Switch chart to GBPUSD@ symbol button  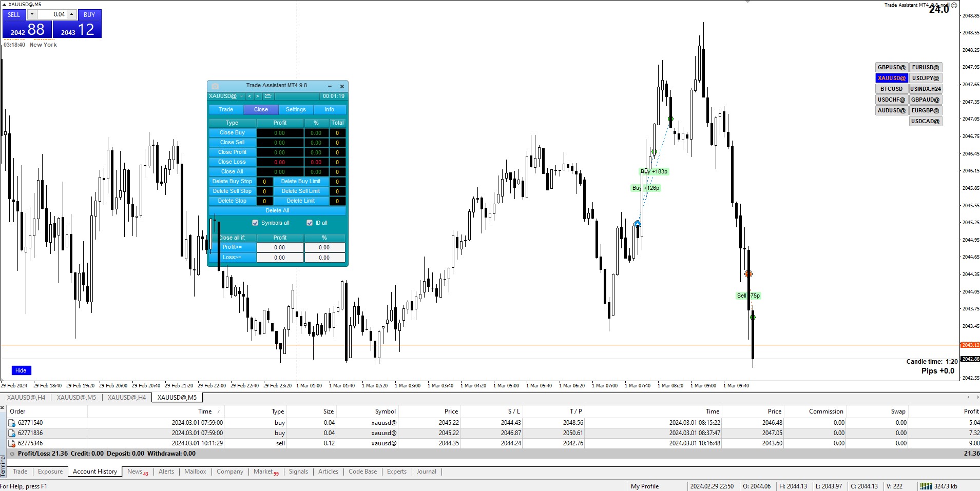click(892, 67)
